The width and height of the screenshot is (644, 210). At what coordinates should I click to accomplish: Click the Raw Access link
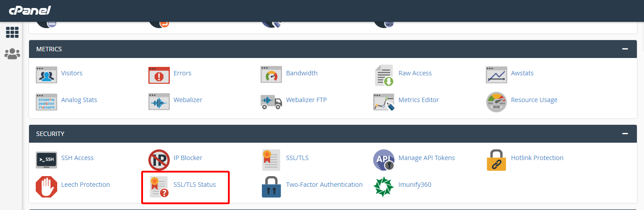click(415, 73)
